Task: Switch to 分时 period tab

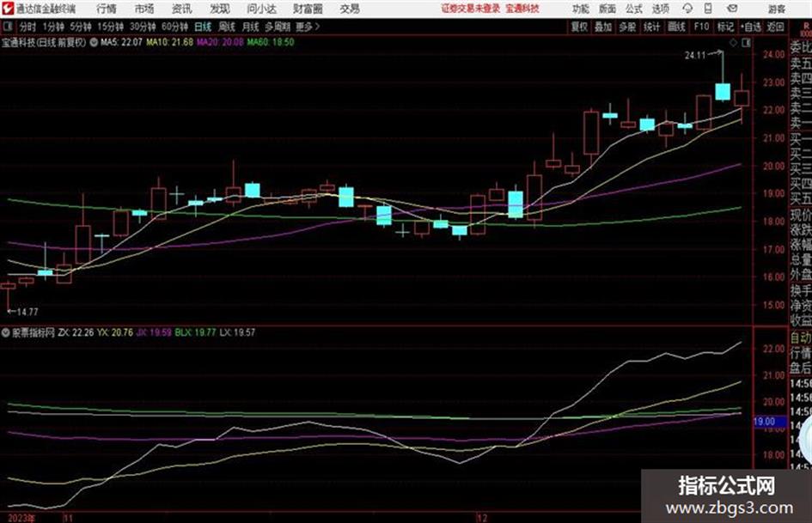Action: point(27,27)
